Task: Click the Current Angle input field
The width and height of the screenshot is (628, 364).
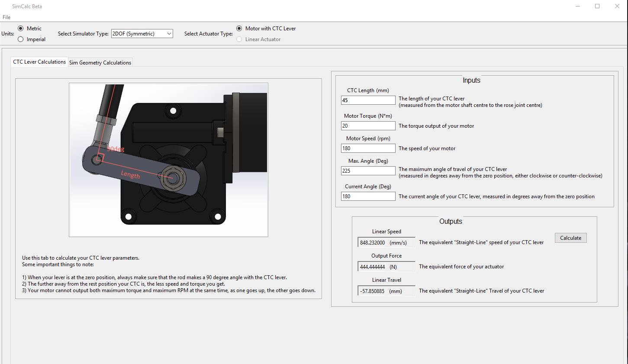Action: pyautogui.click(x=368, y=196)
